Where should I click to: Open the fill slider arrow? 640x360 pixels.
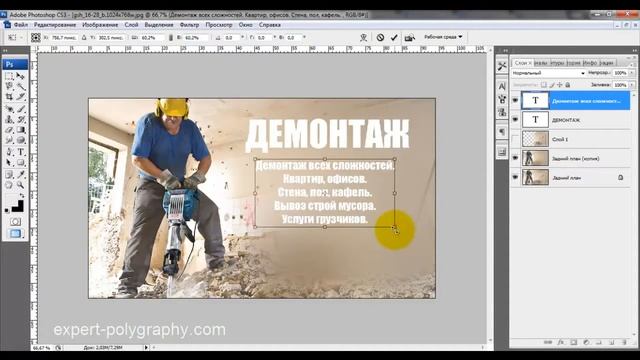632,85
